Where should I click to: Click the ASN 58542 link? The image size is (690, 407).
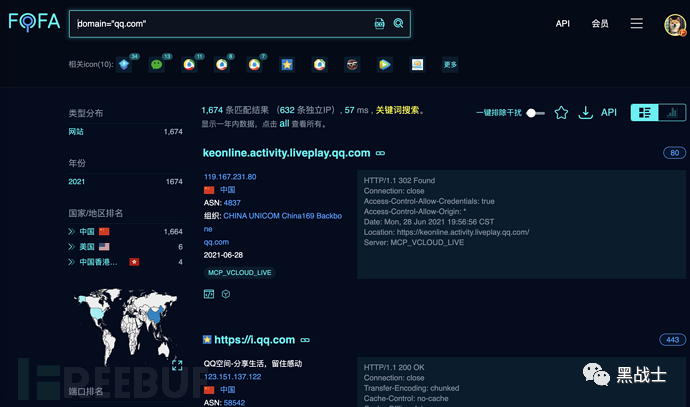point(234,403)
